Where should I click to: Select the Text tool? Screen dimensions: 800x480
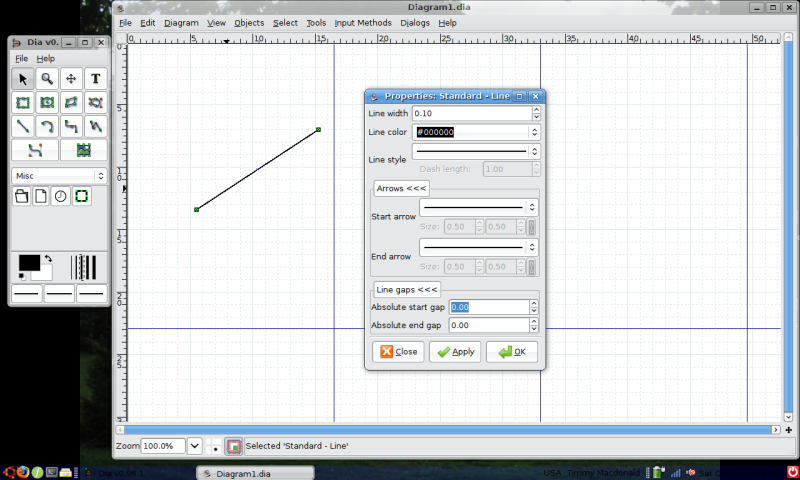[96, 78]
